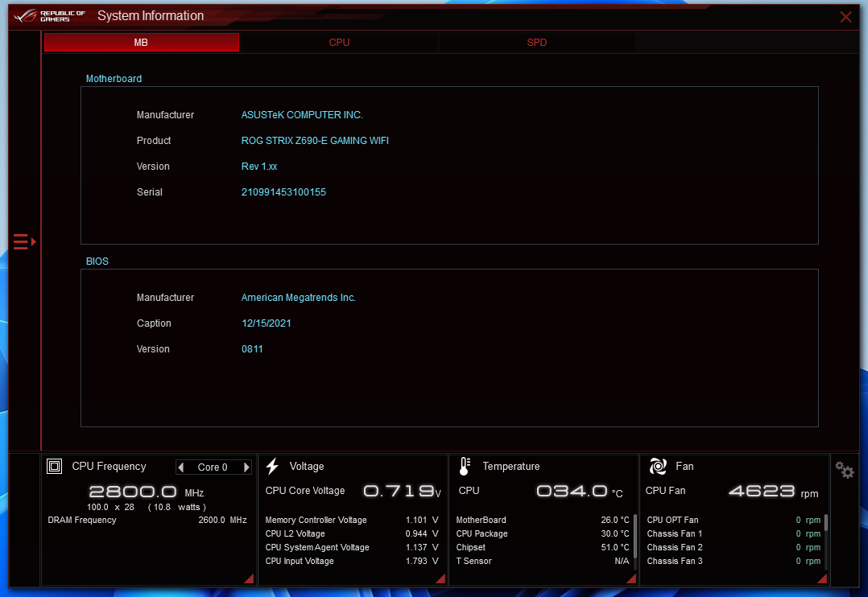Image resolution: width=868 pixels, height=597 pixels.
Task: Click the Chipset temperature row
Action: [543, 547]
